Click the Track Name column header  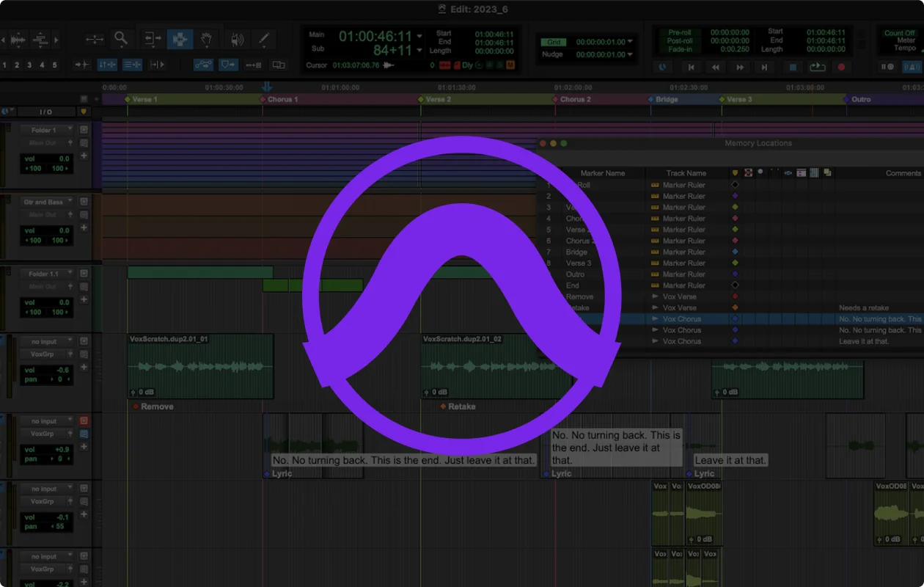[686, 173]
